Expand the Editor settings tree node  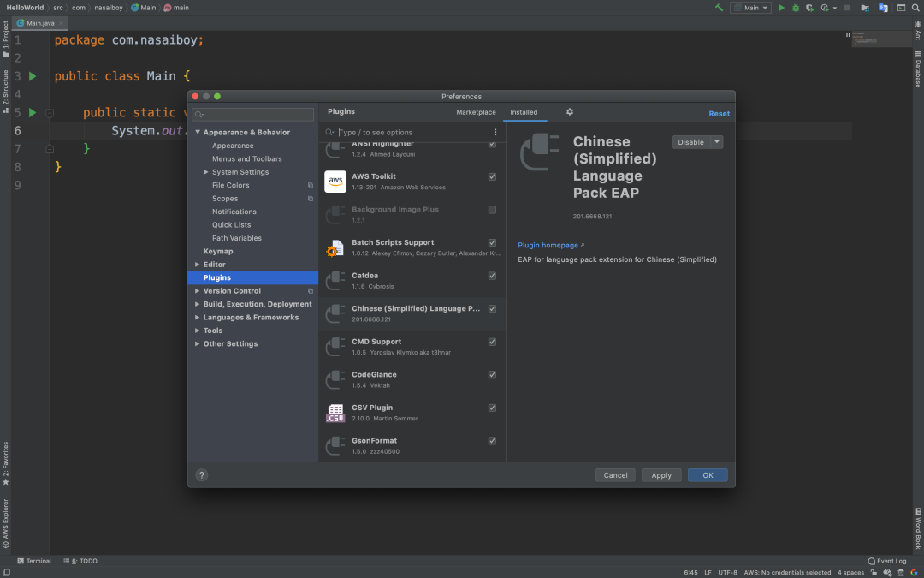pyautogui.click(x=198, y=264)
